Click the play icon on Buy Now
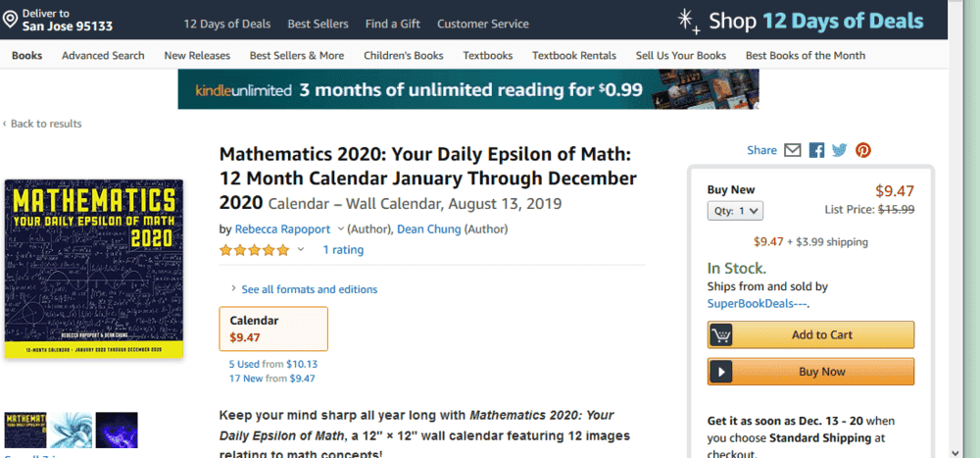980x458 pixels. (722, 372)
